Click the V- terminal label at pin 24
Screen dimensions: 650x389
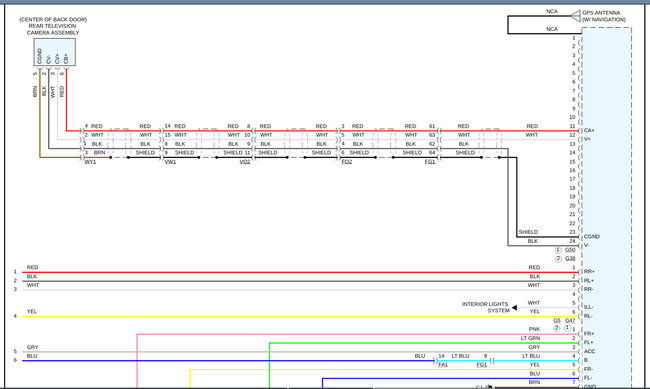tap(587, 246)
